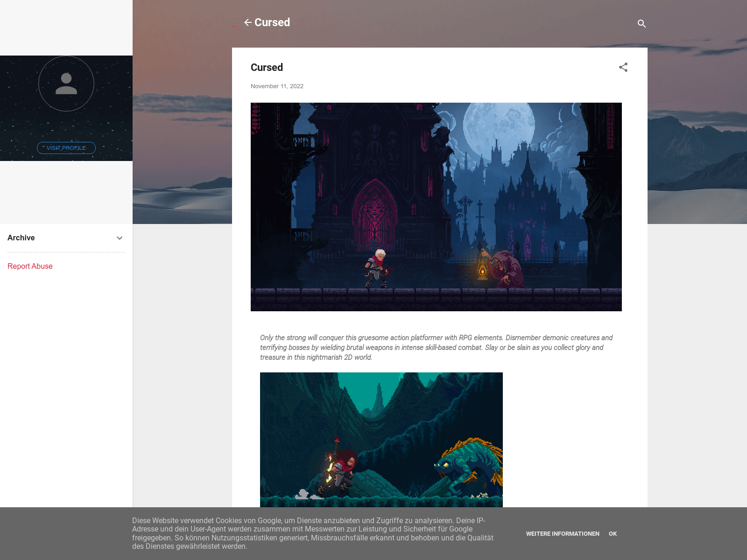Click the November 11, 2022 date
The image size is (747, 560).
277,86
